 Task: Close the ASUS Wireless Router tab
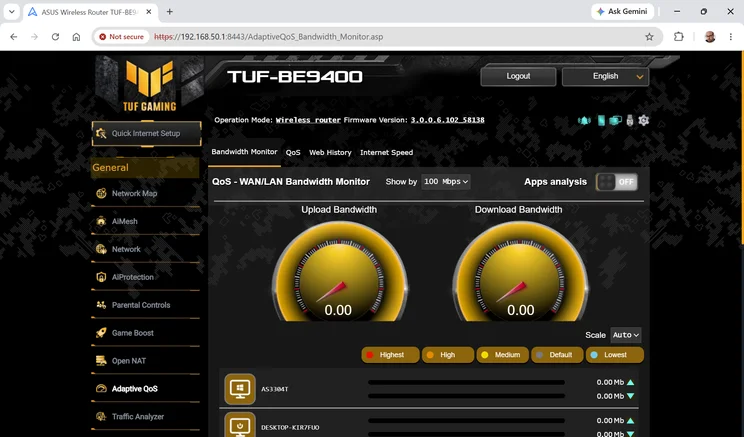pyautogui.click(x=149, y=12)
